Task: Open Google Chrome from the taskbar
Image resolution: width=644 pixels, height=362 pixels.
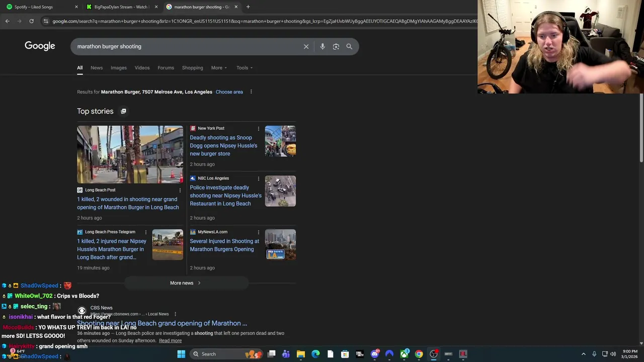Action: 419,354
